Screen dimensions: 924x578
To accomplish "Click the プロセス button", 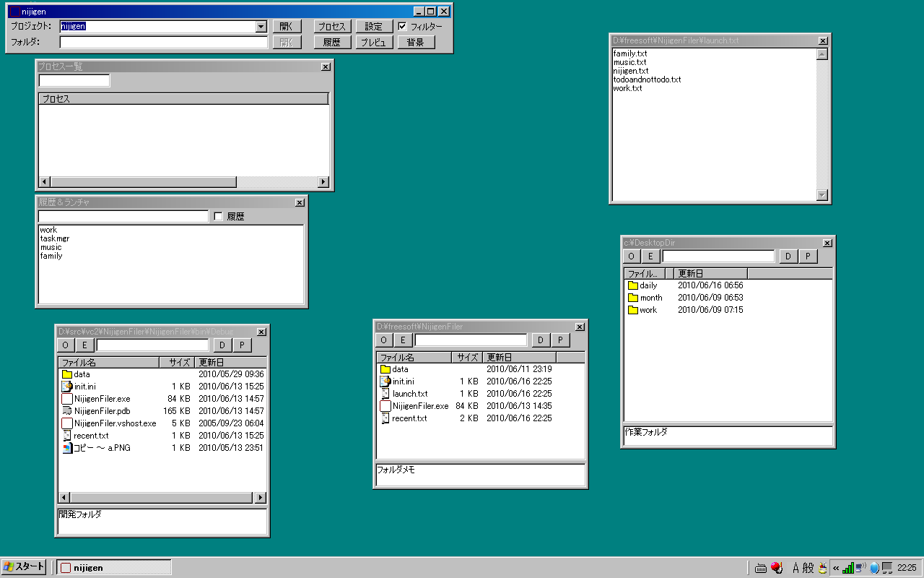I will coord(332,27).
